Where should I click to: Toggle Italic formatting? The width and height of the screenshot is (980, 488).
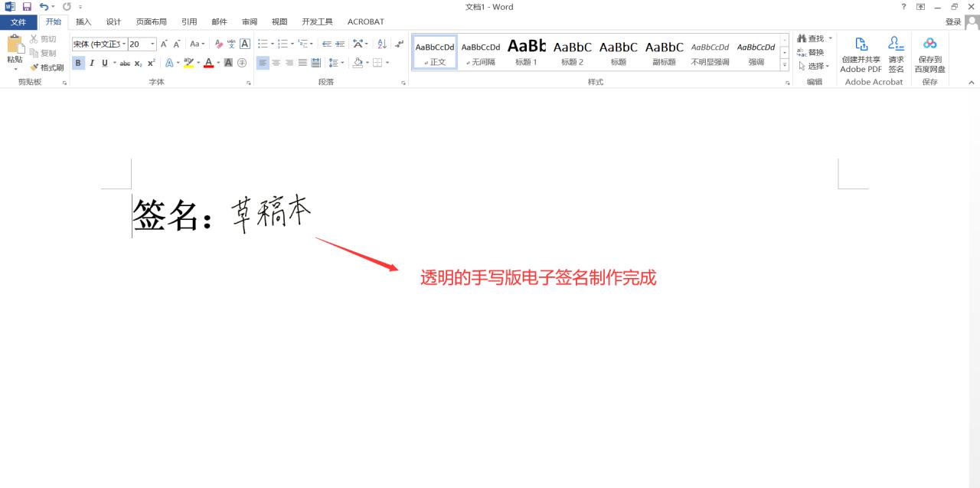pyautogui.click(x=92, y=63)
